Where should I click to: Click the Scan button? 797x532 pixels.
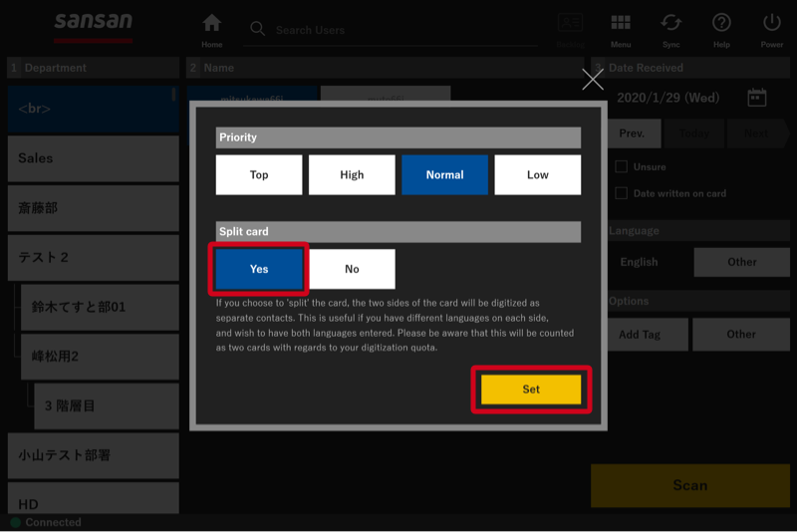click(689, 486)
